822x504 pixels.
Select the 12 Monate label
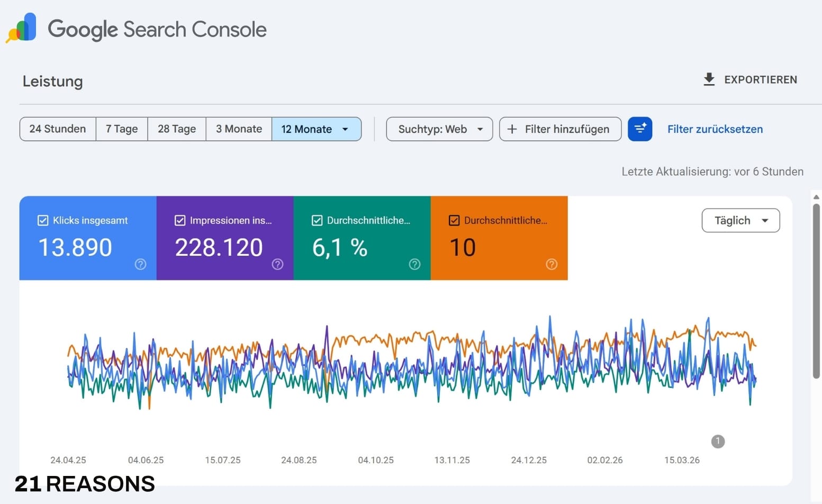[306, 129]
